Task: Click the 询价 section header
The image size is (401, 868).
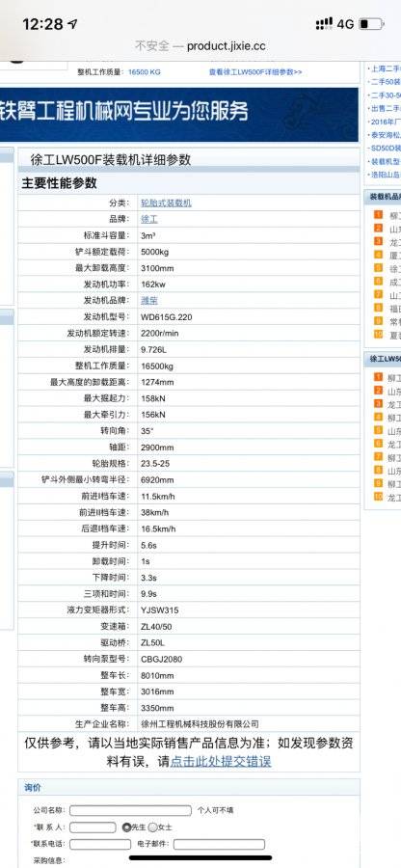Action: [33, 787]
